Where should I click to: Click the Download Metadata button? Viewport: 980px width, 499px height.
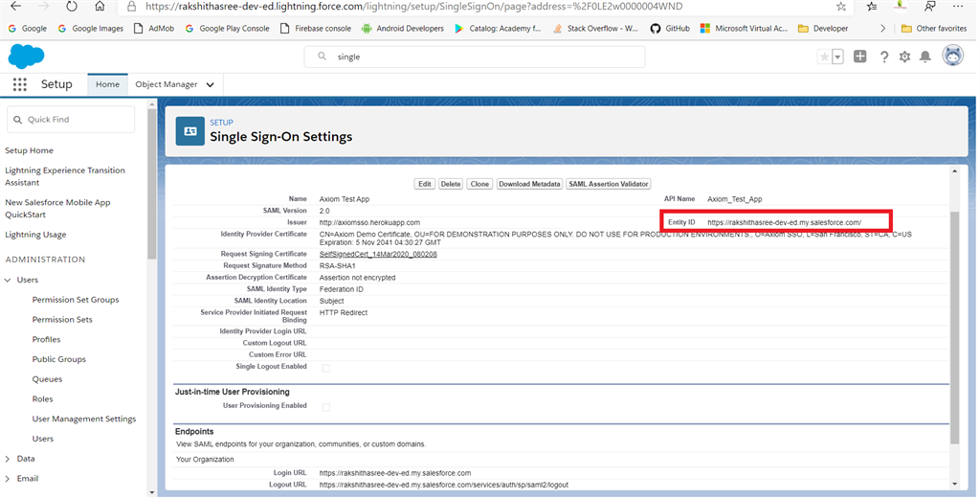[x=529, y=184]
